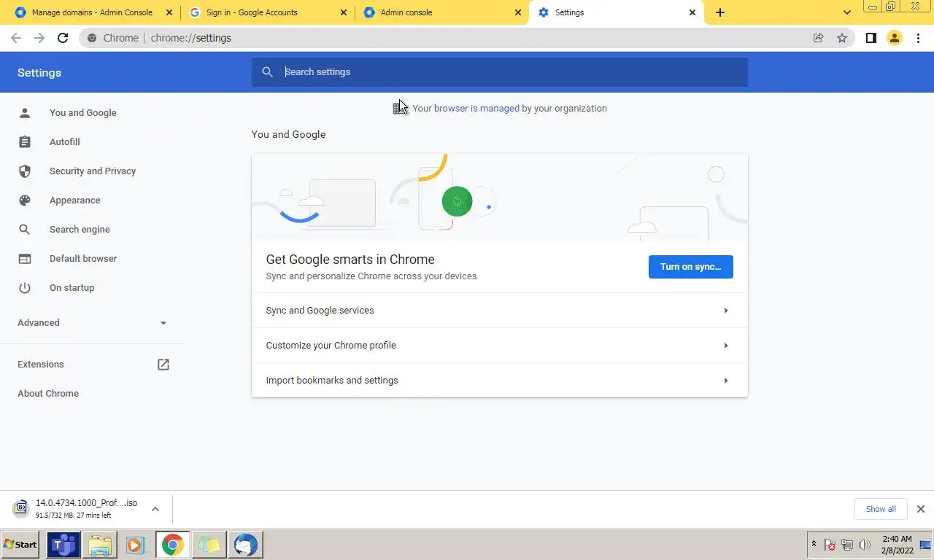Open Extensions page link
Screen dimensions: 934x560
pos(41,365)
